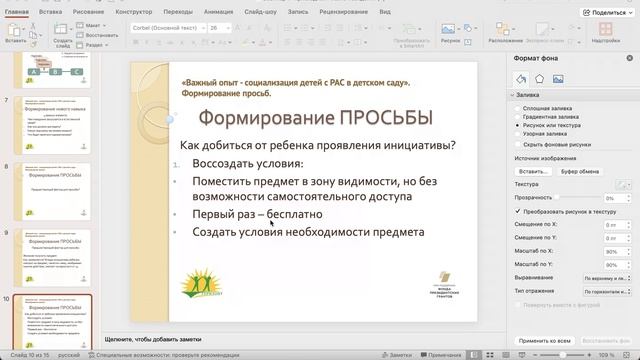This screenshot has height=360, width=640.
Task: Open the Раздел section dropdown
Action: 93,45
